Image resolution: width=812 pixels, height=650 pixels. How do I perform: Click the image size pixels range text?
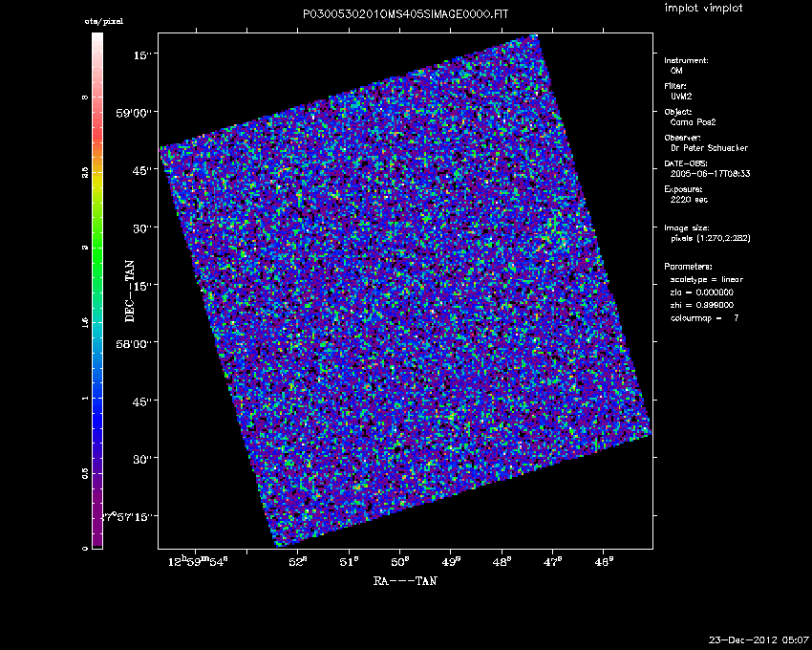point(711,238)
